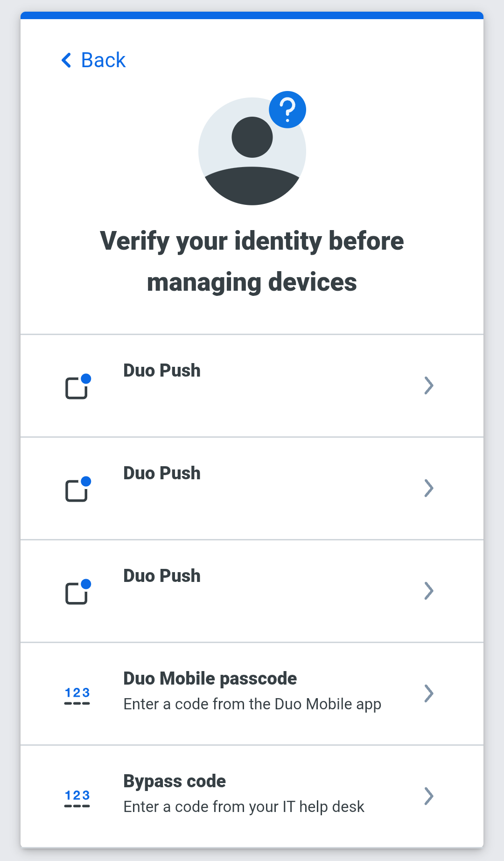Click the Duo Mobile passcode 123 icon
504x861 pixels.
(x=77, y=695)
